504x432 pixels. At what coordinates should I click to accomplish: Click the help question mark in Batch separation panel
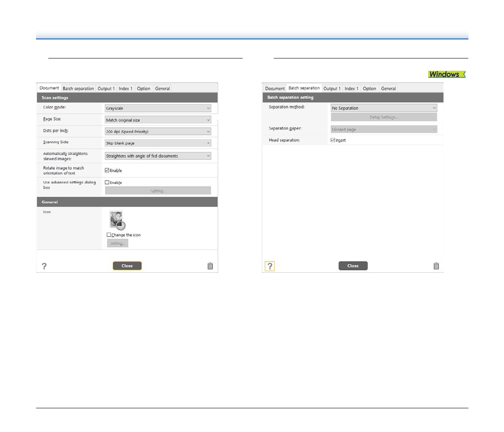[270, 266]
